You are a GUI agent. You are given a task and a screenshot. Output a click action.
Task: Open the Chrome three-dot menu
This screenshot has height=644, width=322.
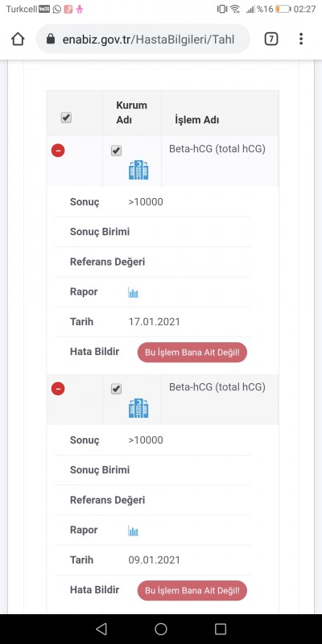[301, 39]
